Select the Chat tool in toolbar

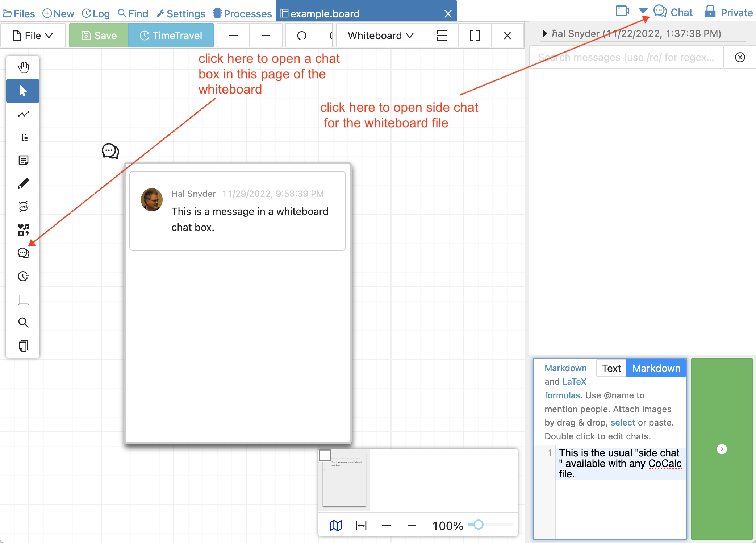[x=23, y=253]
